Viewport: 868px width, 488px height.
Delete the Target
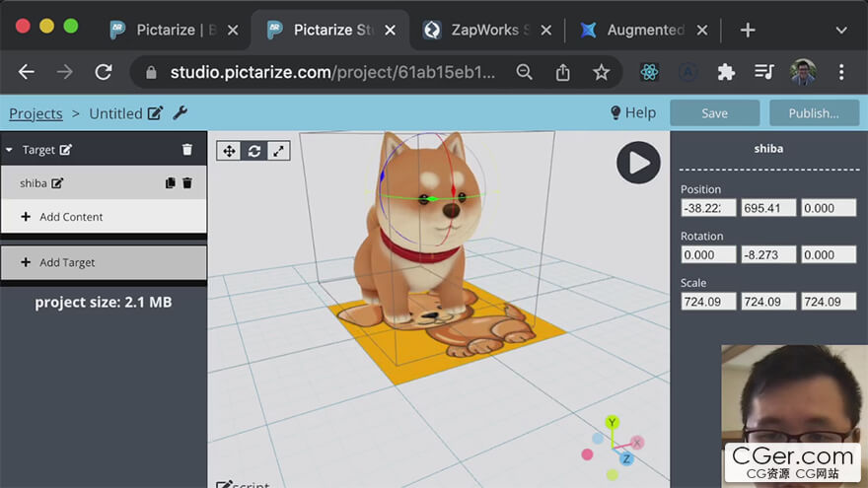pyautogui.click(x=187, y=150)
